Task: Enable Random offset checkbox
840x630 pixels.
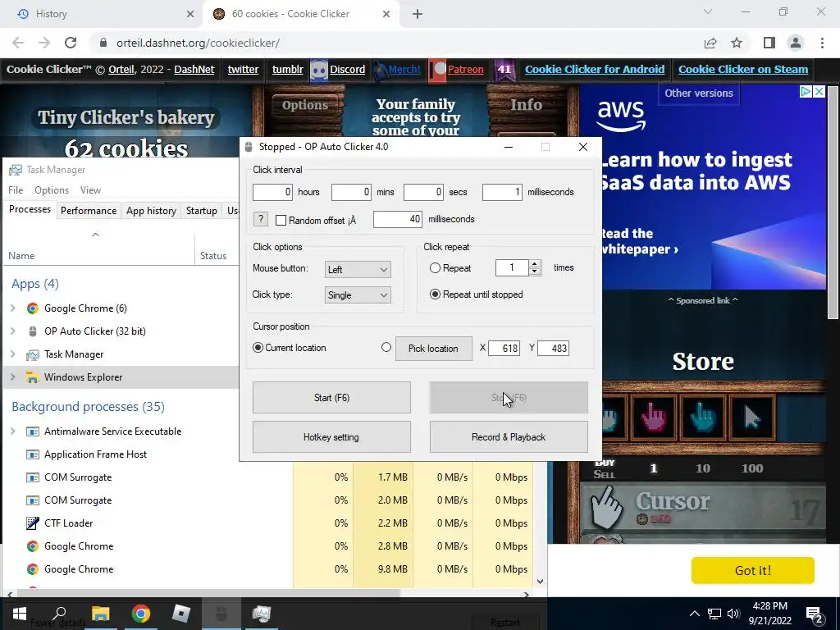Action: [x=281, y=220]
